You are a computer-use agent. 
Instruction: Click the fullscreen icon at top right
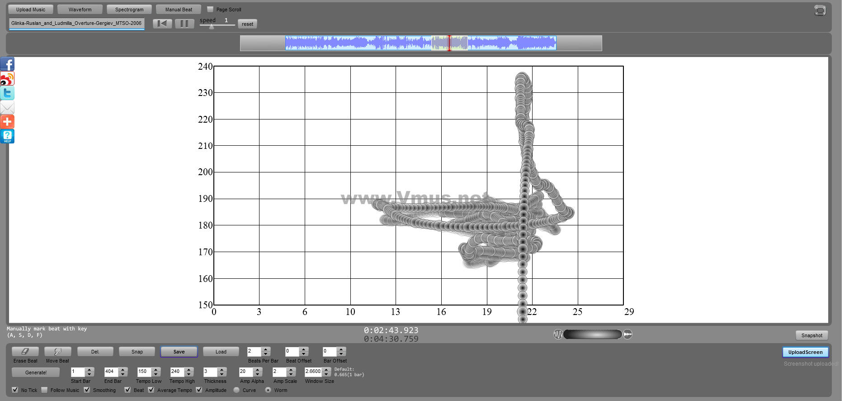click(x=820, y=10)
